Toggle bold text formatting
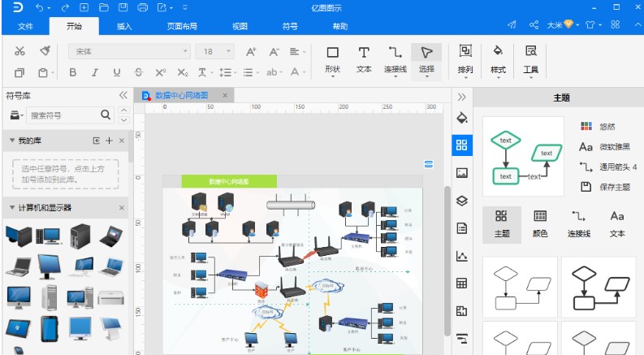The height and width of the screenshot is (355, 644). point(72,71)
